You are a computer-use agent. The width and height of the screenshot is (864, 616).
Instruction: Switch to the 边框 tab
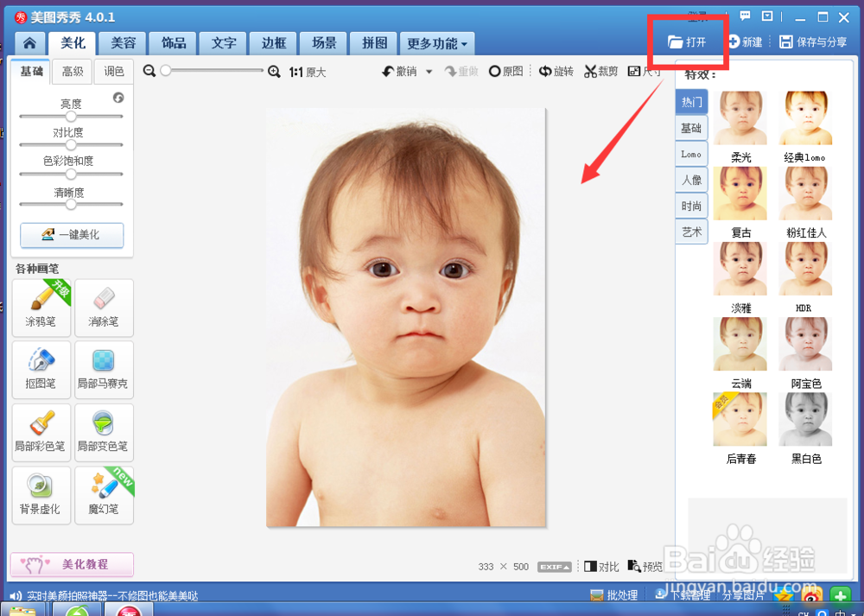[x=274, y=43]
